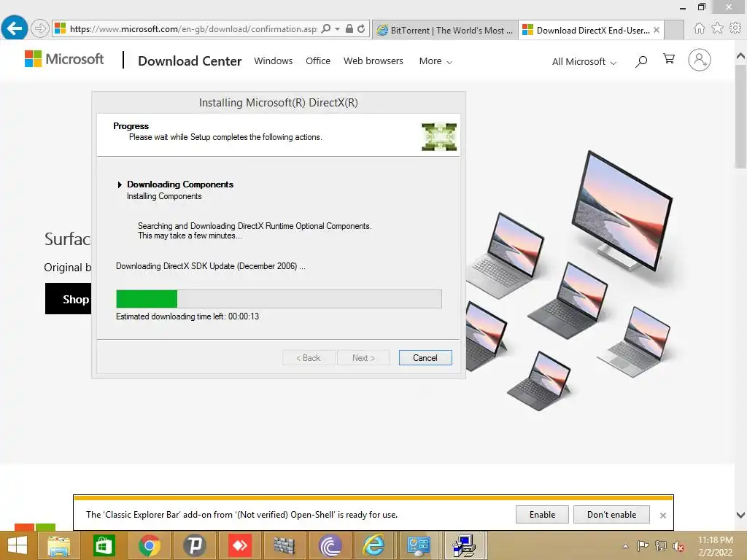The width and height of the screenshot is (747, 560).
Task: Click the disabled Next button in installer
Action: [363, 357]
